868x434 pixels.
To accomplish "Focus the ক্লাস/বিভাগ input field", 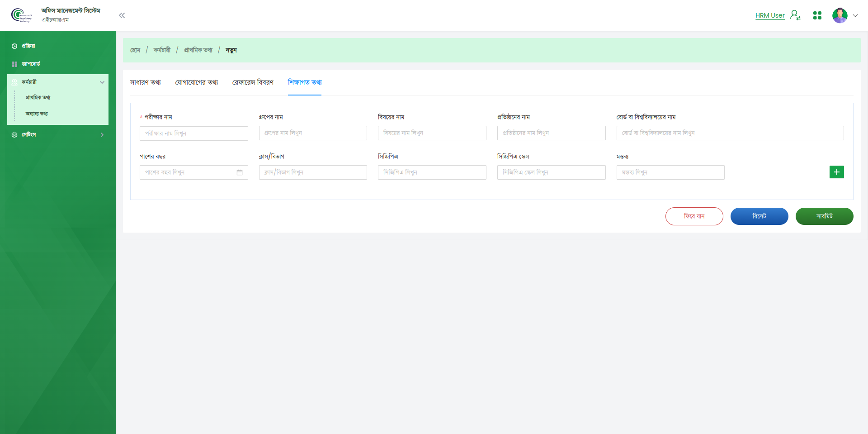I will coord(313,172).
